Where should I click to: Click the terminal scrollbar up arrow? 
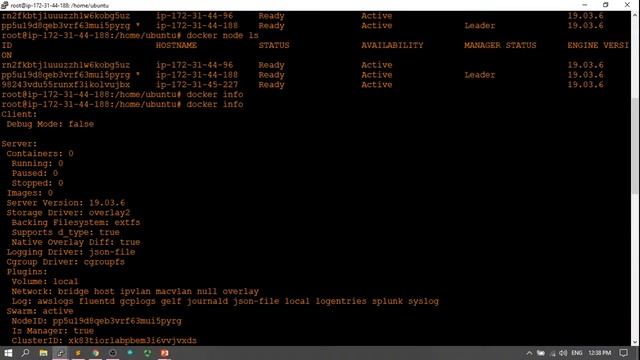pos(636,15)
